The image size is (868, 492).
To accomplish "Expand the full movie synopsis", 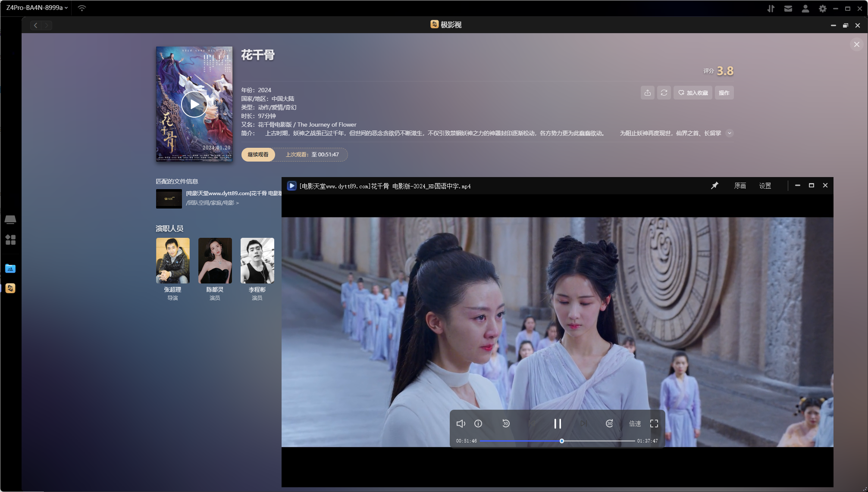I will coord(730,133).
